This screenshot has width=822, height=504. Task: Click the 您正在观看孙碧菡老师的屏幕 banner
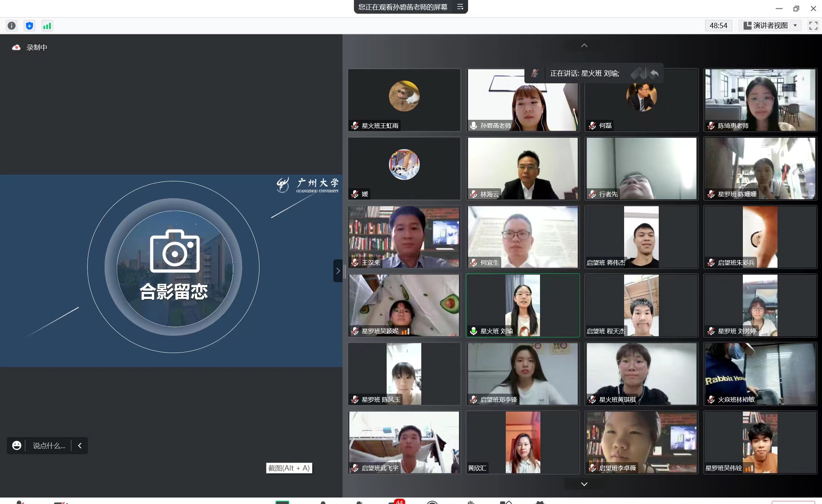(x=403, y=7)
